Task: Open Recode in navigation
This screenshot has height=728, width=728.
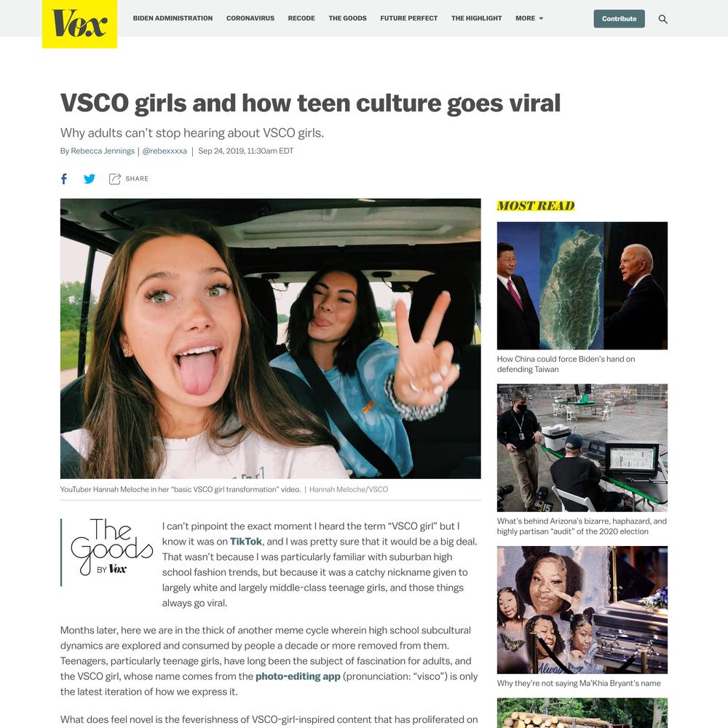Action: [301, 18]
